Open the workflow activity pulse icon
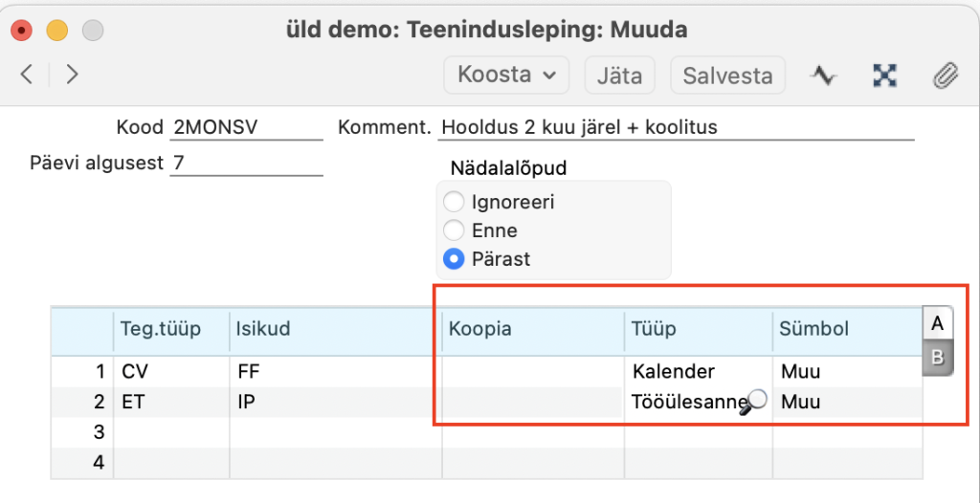The image size is (980, 503). coord(823,76)
